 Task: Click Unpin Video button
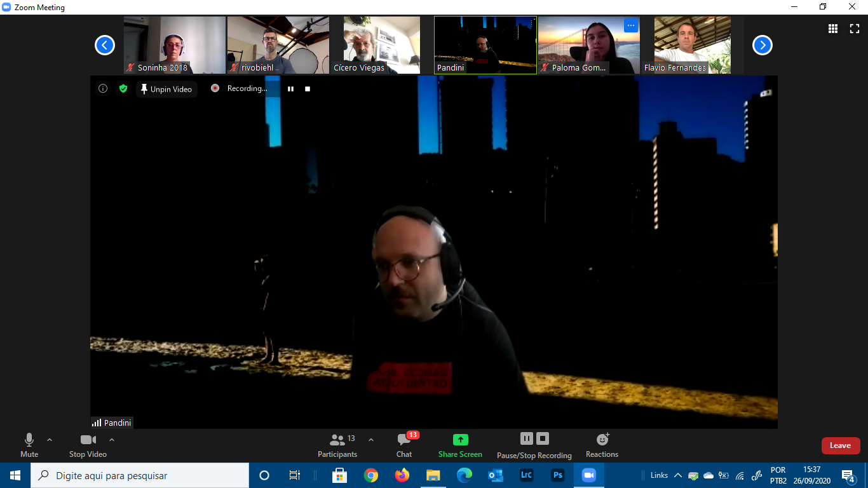(166, 89)
